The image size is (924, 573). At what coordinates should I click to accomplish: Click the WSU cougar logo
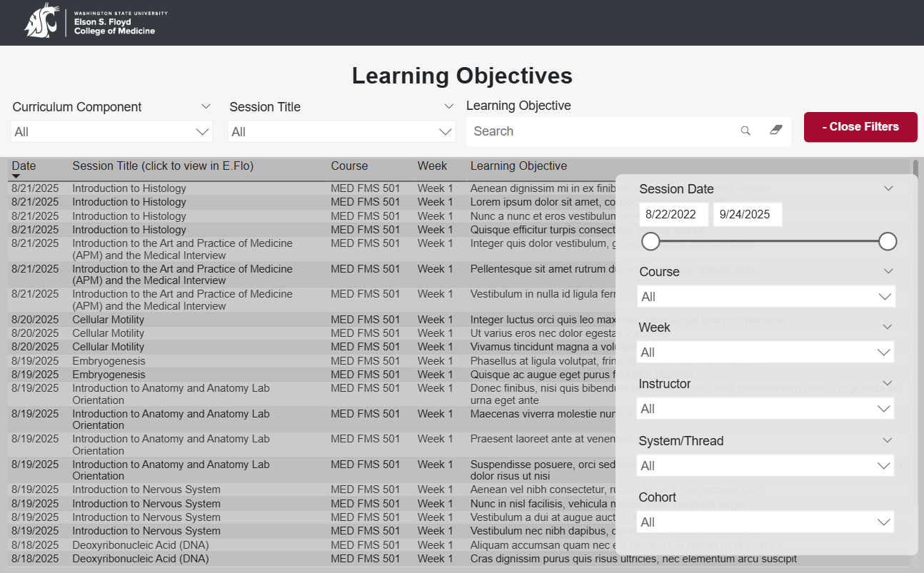click(x=41, y=21)
